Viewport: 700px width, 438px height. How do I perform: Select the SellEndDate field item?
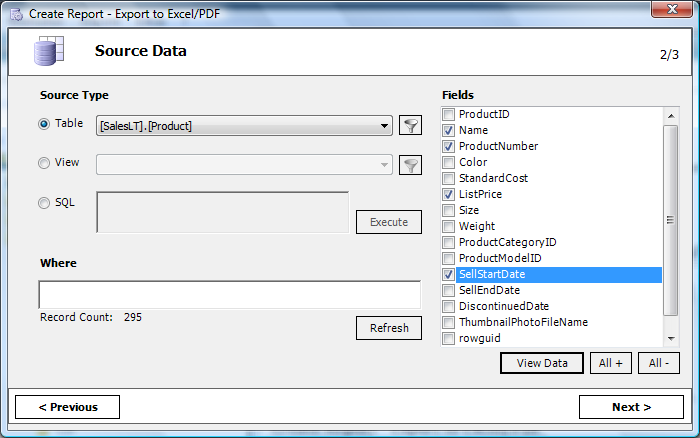[489, 290]
